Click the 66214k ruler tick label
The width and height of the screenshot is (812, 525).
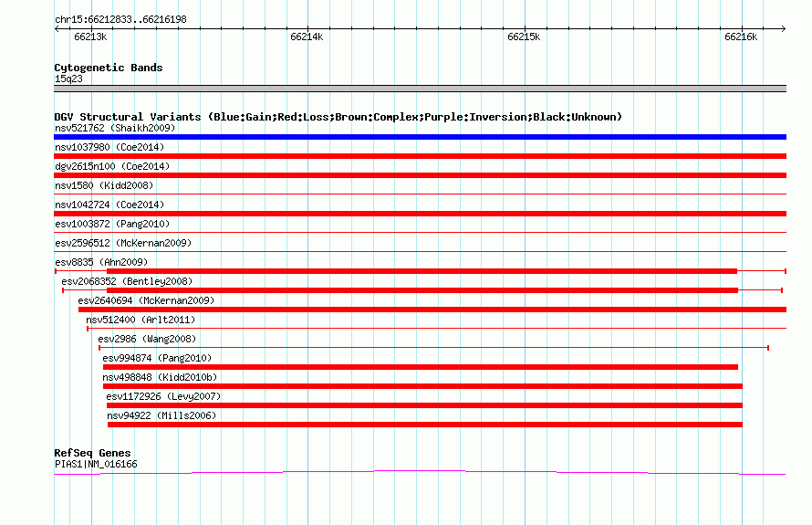[x=307, y=37]
